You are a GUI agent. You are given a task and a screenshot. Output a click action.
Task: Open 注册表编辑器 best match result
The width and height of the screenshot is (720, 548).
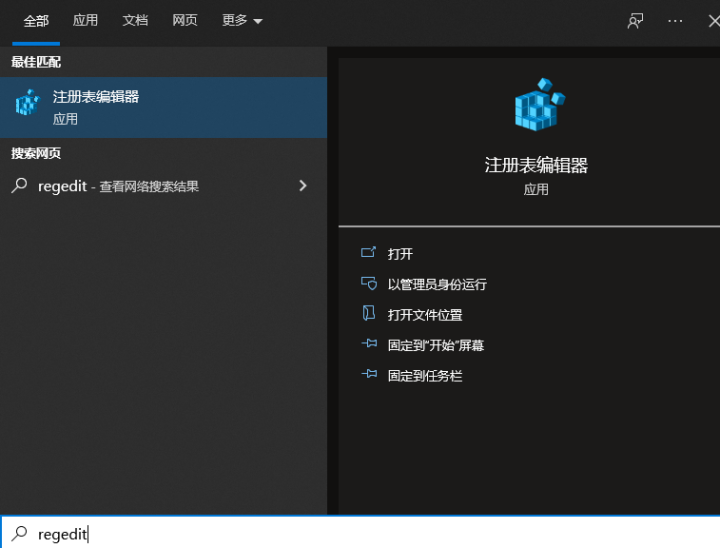pos(163,107)
